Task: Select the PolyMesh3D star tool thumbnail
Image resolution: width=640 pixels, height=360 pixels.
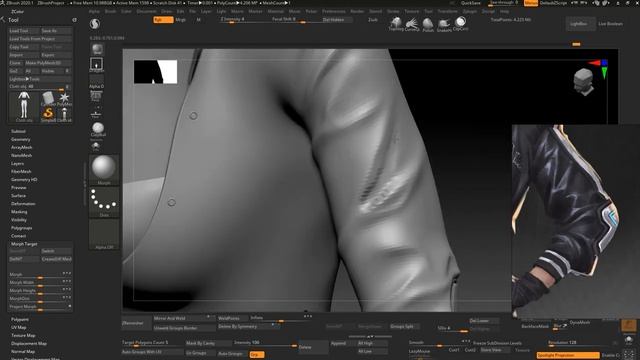Action: 64,99
